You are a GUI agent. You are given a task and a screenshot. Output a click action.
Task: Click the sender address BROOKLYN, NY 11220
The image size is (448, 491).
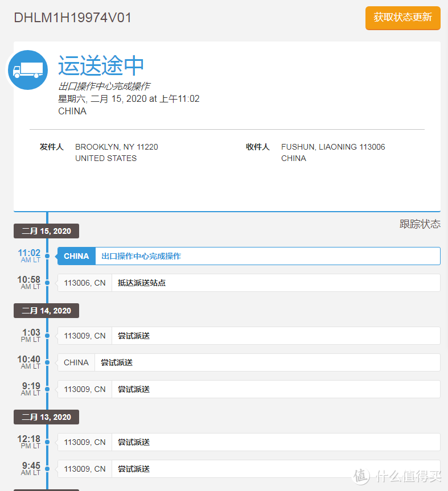coord(117,147)
